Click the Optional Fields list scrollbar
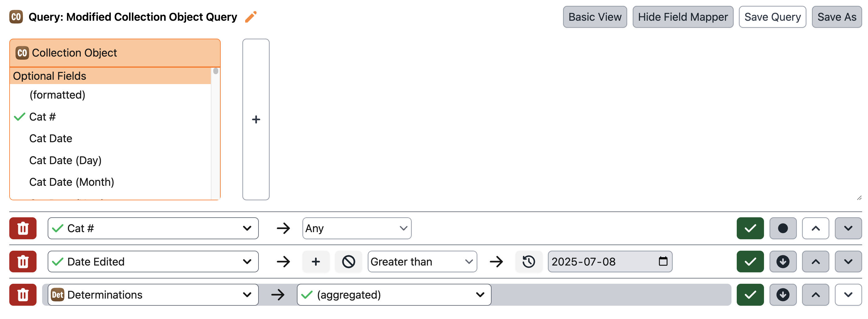This screenshot has width=868, height=319. [x=216, y=133]
